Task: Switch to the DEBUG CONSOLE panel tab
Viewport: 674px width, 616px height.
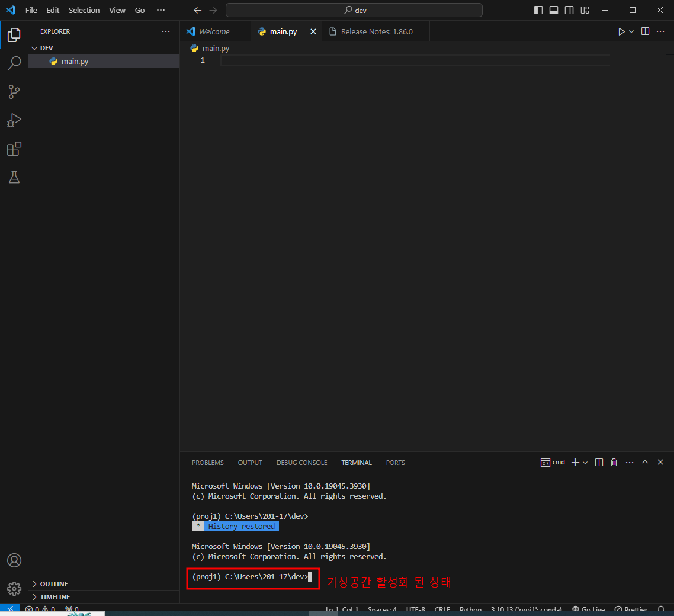Action: [301, 463]
